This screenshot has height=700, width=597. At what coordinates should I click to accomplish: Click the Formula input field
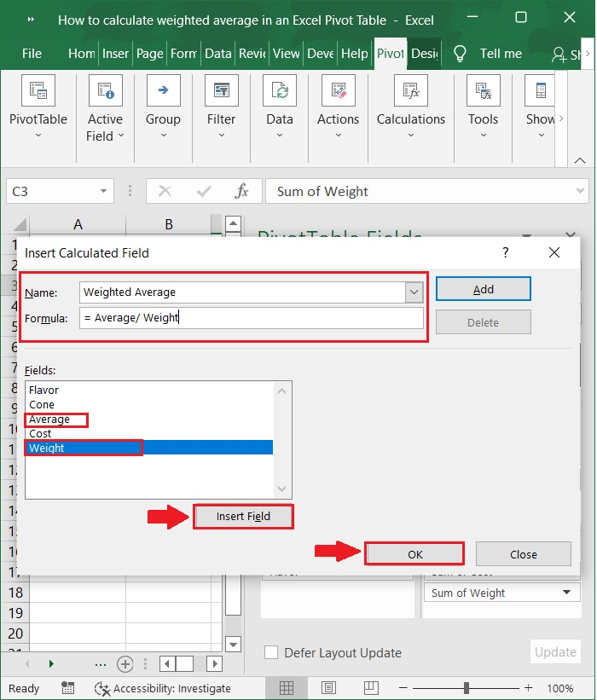[x=252, y=318]
